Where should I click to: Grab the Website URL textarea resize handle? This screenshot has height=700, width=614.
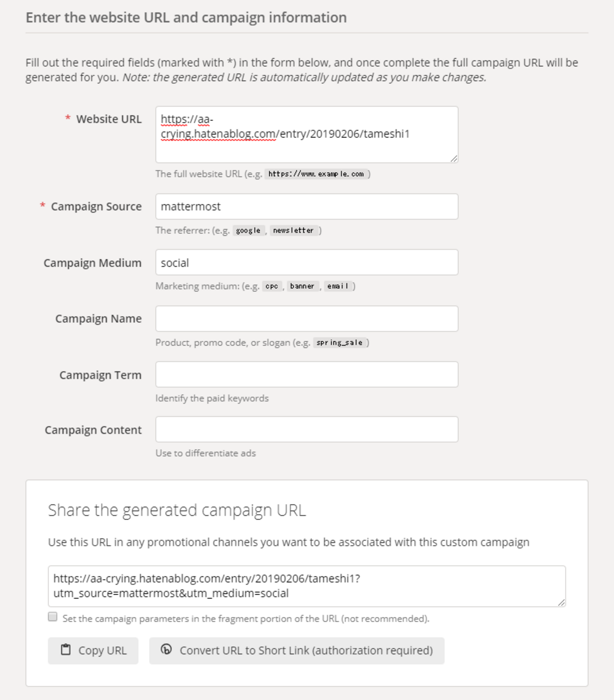(x=454, y=159)
